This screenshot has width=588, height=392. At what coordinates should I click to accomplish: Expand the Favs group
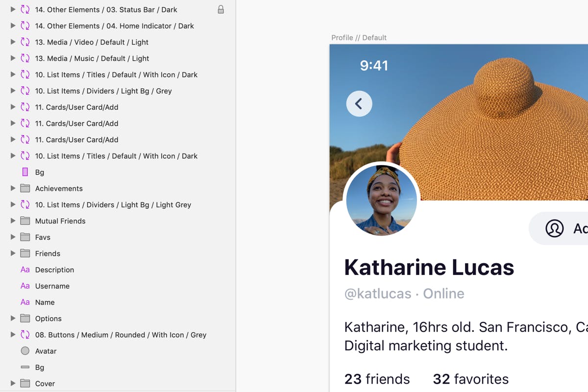[x=13, y=237]
